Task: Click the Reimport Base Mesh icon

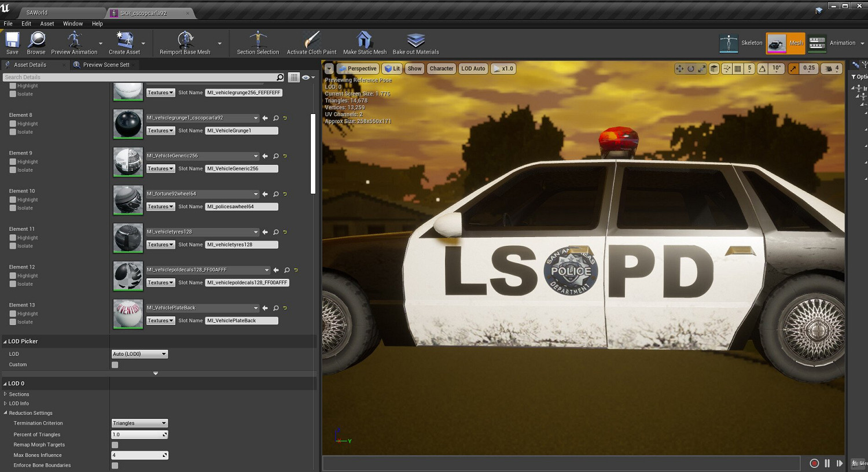Action: pyautogui.click(x=185, y=40)
